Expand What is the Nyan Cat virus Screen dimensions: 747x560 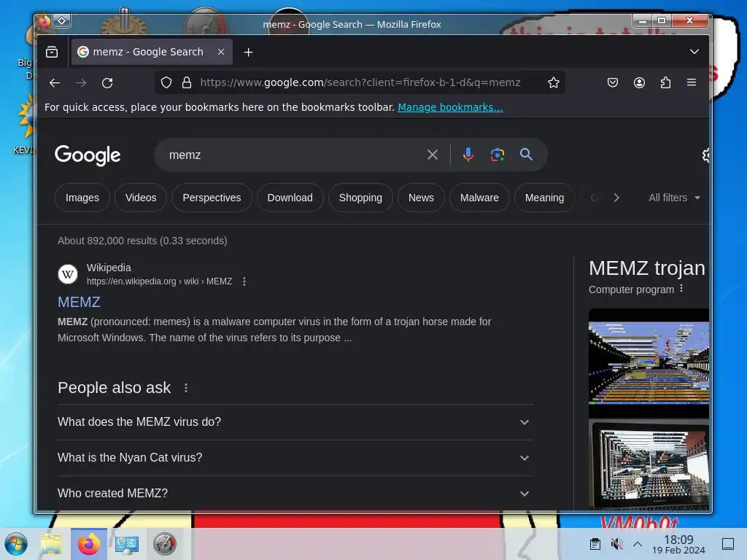295,458
